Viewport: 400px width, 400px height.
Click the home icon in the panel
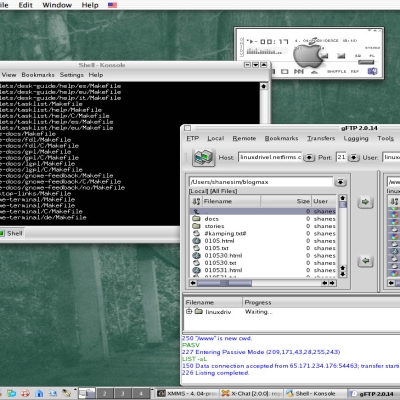click(x=39, y=393)
